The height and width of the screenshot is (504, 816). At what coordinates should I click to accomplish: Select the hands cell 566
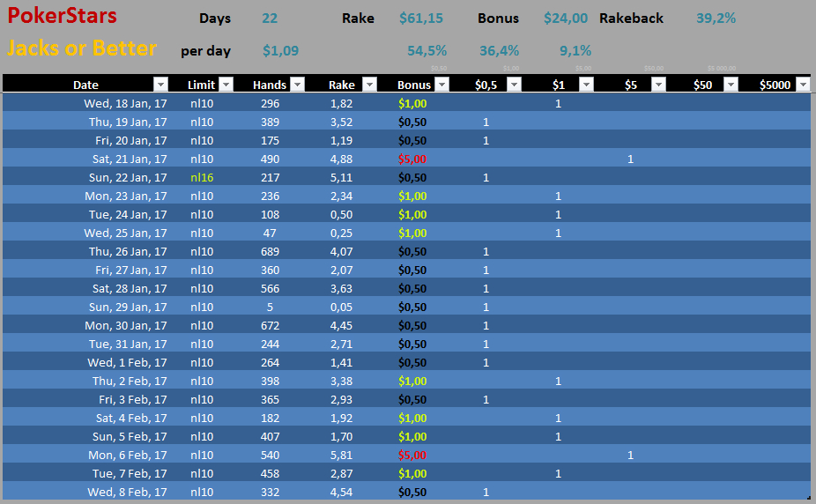(271, 289)
